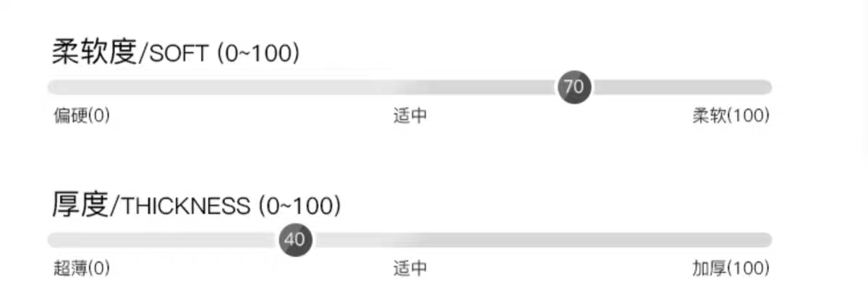This screenshot has height=291, width=868.
Task: Click the thickness slider handle showing 40
Action: (x=295, y=240)
